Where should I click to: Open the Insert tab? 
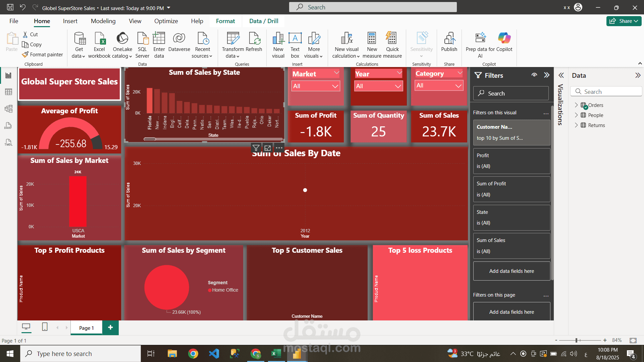coord(70,21)
